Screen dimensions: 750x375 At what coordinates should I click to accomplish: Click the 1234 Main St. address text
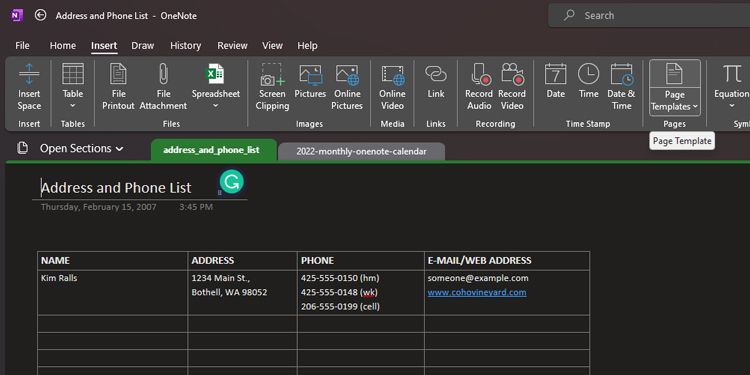pyautogui.click(x=221, y=278)
